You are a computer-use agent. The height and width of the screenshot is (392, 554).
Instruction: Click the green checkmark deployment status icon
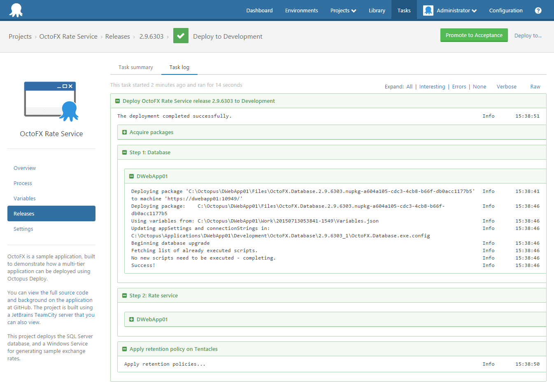click(181, 36)
